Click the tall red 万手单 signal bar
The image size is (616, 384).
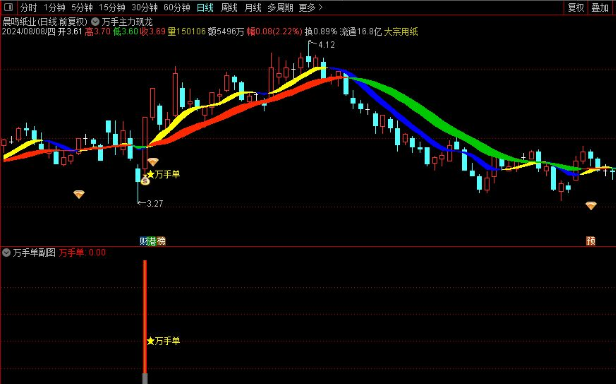145,317
